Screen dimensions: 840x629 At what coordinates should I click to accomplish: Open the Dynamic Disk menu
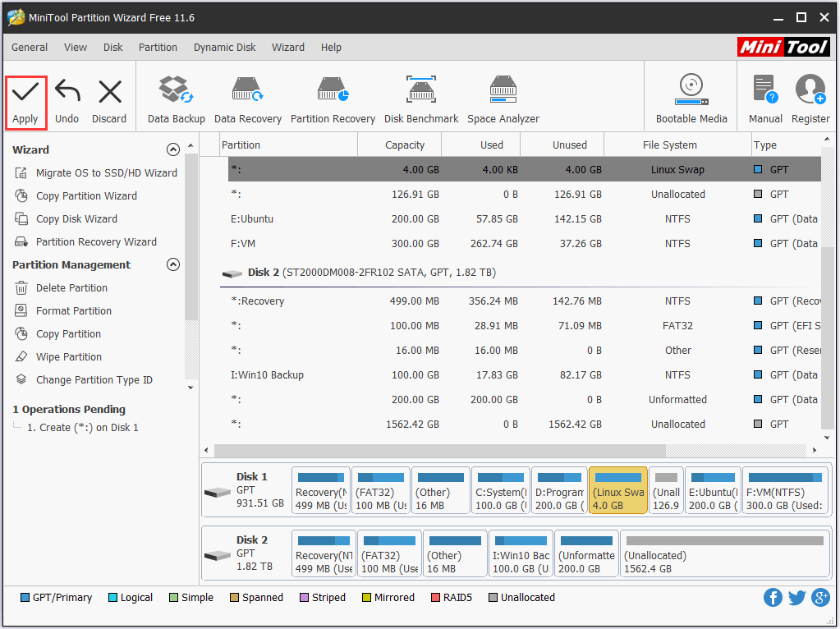(224, 47)
